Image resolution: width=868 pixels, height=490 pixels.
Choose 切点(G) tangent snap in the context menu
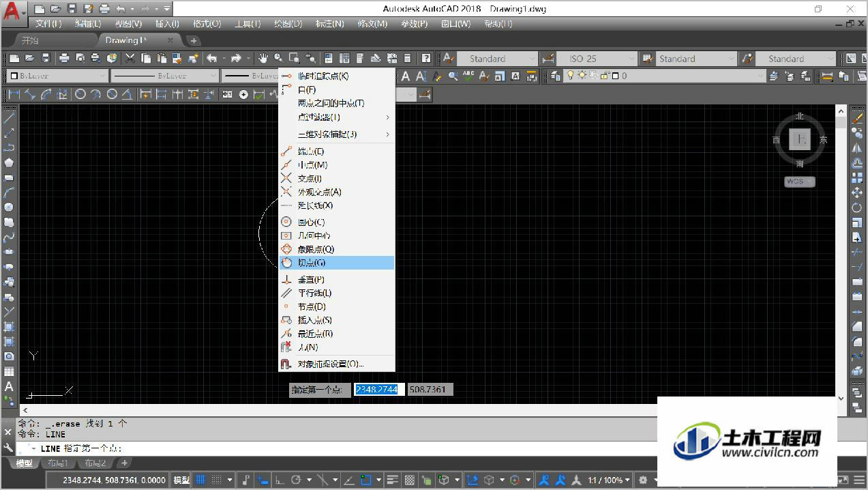click(337, 263)
